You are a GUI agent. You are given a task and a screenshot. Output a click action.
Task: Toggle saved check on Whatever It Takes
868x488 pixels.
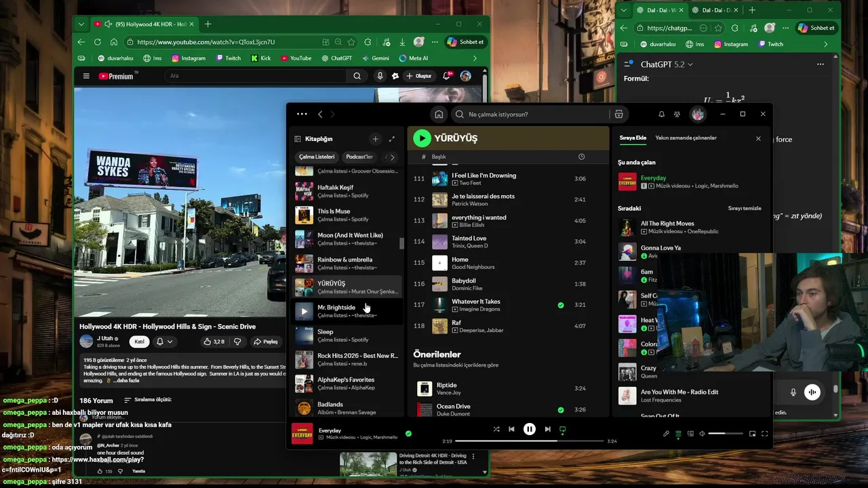pyautogui.click(x=560, y=305)
